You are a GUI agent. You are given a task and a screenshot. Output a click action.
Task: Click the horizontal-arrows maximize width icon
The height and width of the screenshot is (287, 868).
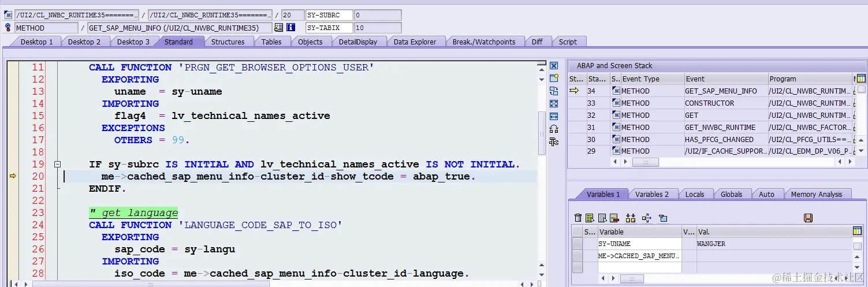coord(554,116)
